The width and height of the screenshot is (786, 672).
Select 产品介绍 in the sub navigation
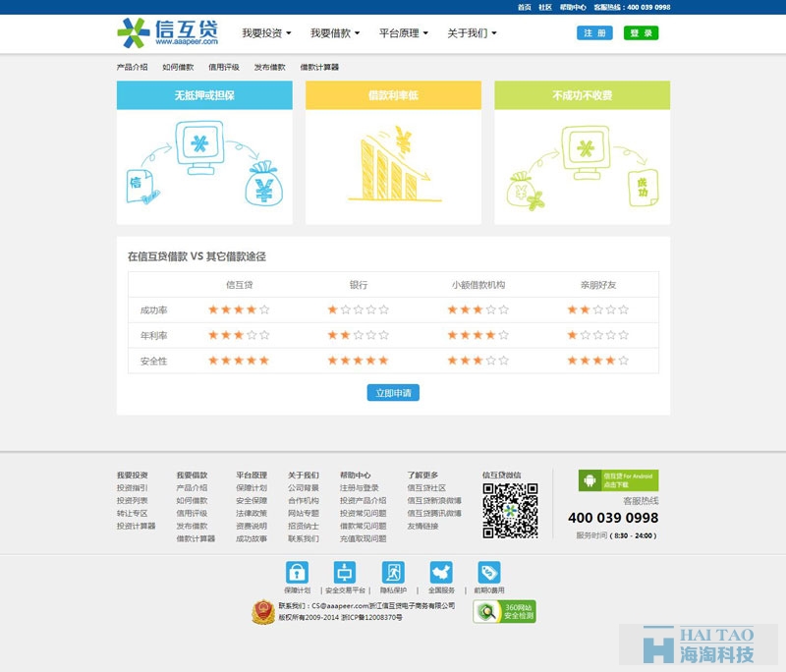click(x=133, y=67)
